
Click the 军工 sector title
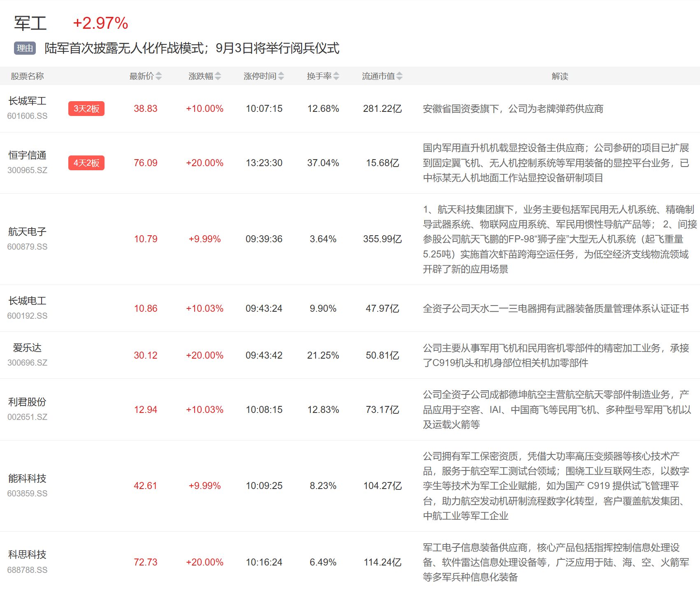click(30, 23)
